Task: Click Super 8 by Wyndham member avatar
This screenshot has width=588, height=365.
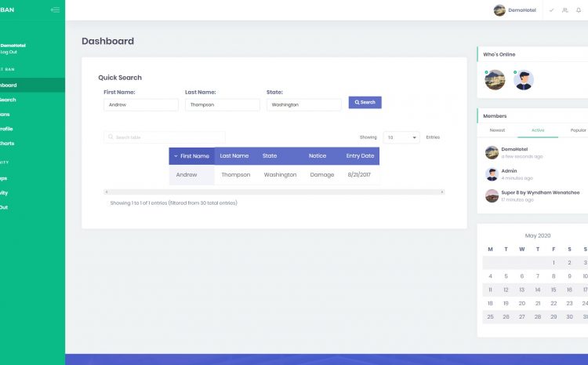Action: tap(492, 195)
